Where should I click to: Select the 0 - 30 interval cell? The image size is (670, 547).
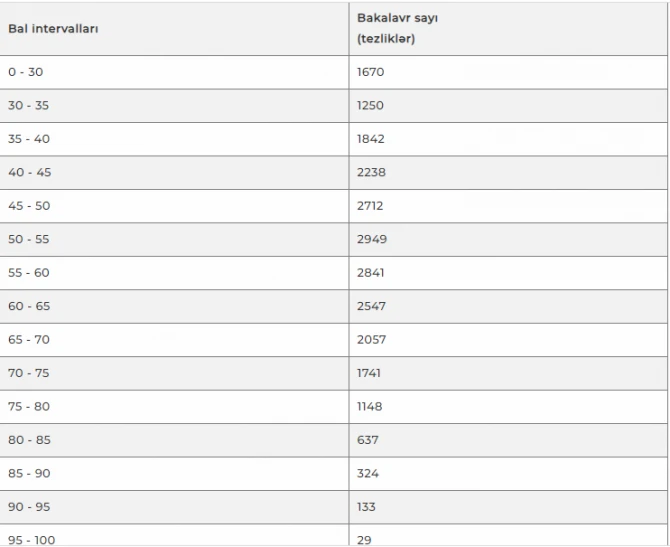[174, 72]
